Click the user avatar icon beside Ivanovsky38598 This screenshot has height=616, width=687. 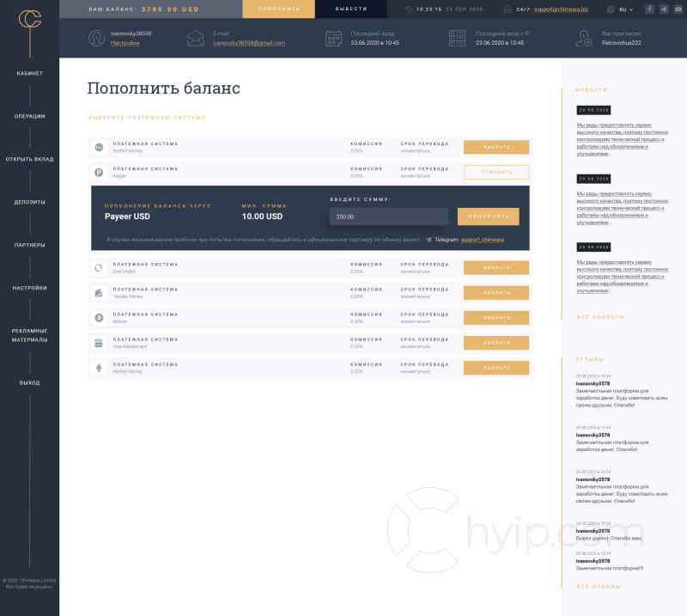(x=96, y=38)
